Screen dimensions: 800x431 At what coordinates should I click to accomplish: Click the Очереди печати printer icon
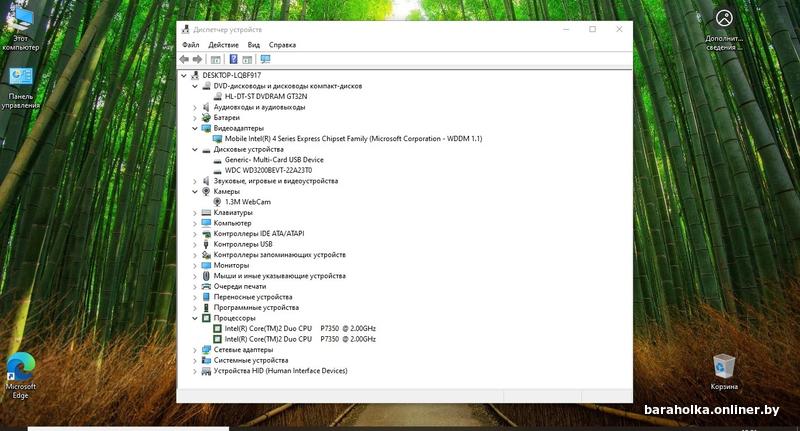pyautogui.click(x=206, y=286)
